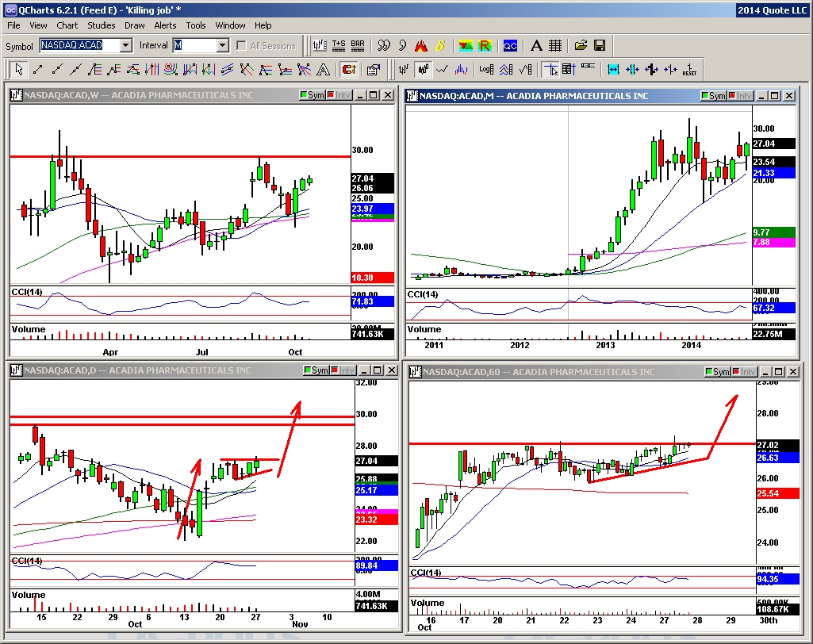Select the text annotation 'A' drawing tool
Screen dimensions: 813x644
[323, 69]
